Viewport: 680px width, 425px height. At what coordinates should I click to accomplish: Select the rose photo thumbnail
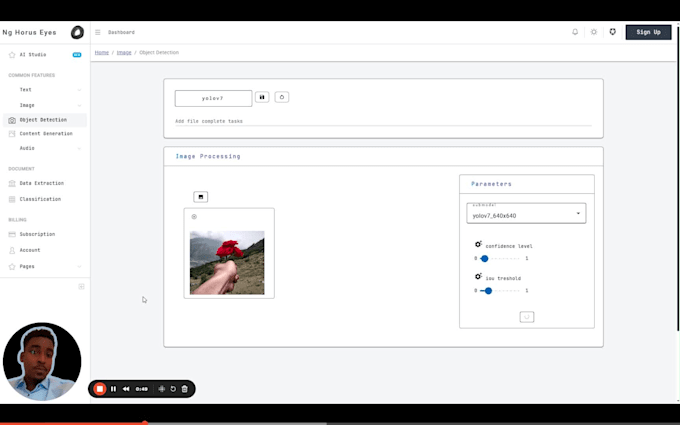pos(227,262)
